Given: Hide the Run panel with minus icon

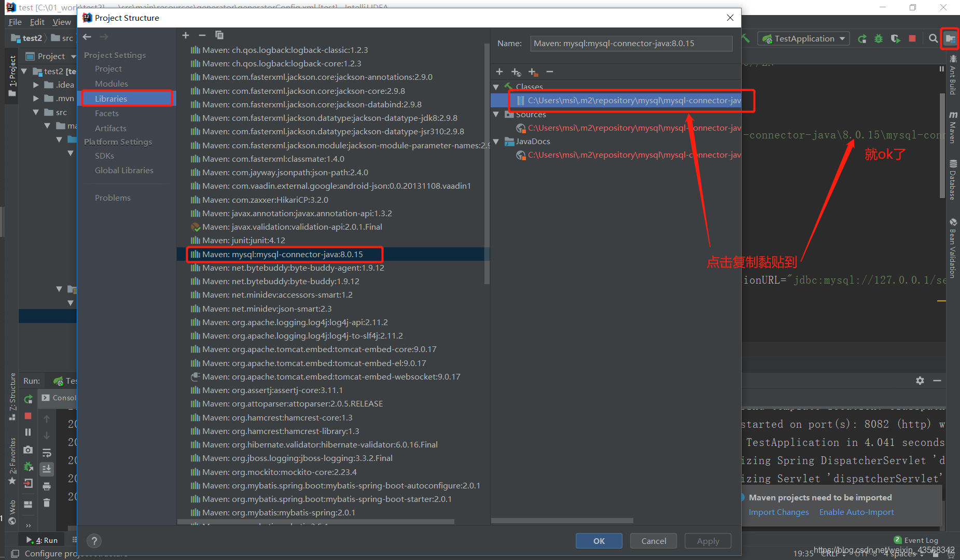Looking at the screenshot, I should 937,381.
